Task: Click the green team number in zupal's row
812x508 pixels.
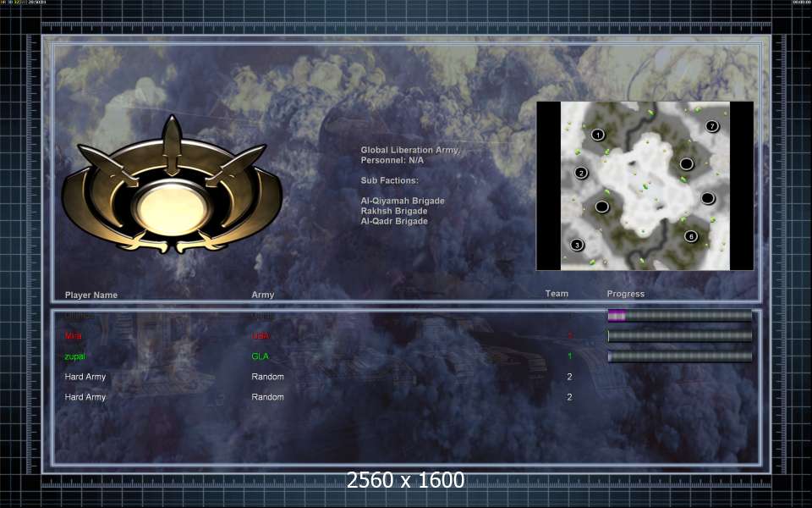Action: (569, 356)
